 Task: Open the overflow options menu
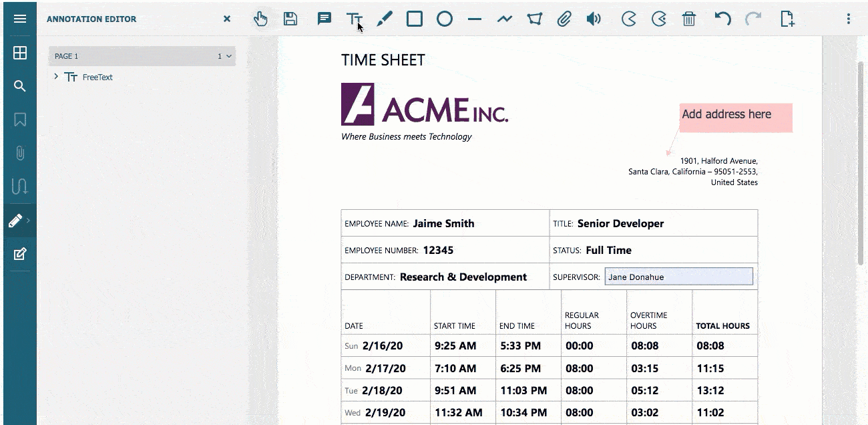(848, 19)
